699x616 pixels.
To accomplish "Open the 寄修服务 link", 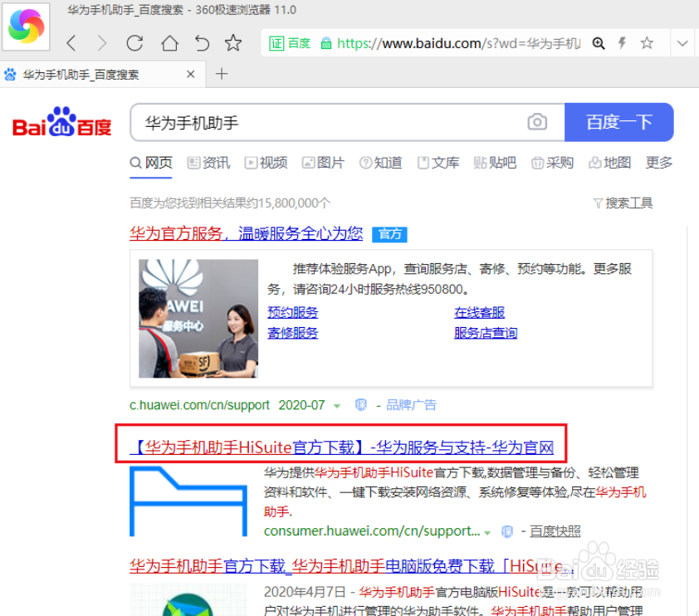I will pos(293,333).
